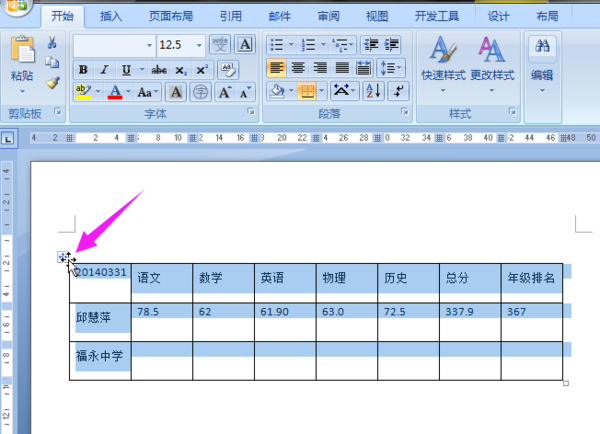Expand the font name dropdown
This screenshot has width=600, height=434.
click(149, 45)
